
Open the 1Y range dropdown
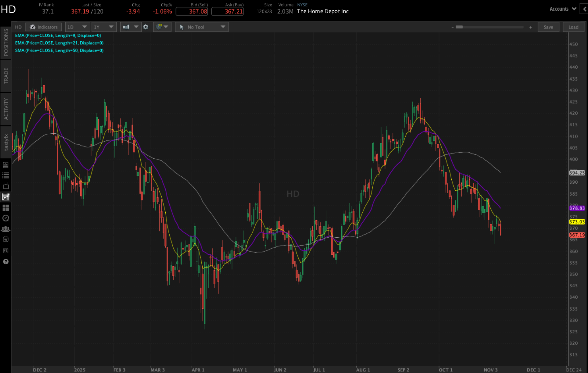pyautogui.click(x=104, y=27)
